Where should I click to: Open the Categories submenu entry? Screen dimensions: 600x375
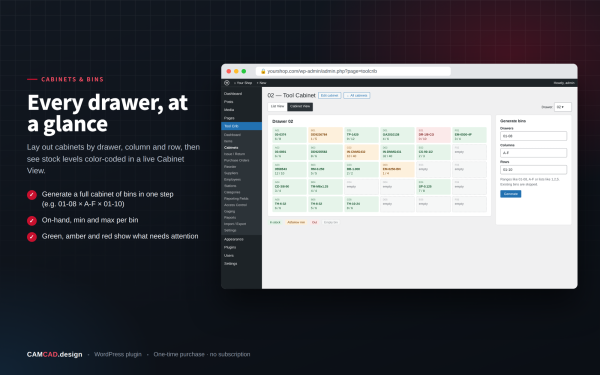coord(232,192)
